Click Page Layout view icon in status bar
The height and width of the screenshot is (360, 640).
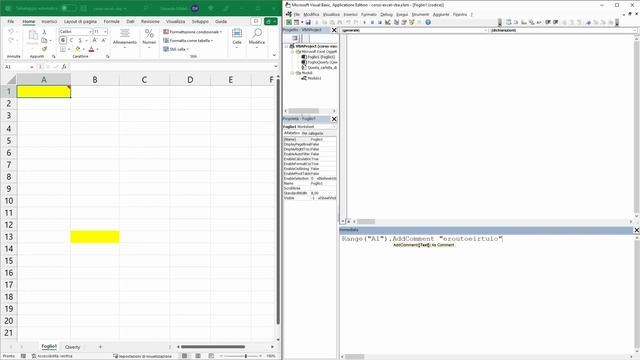coord(198,356)
